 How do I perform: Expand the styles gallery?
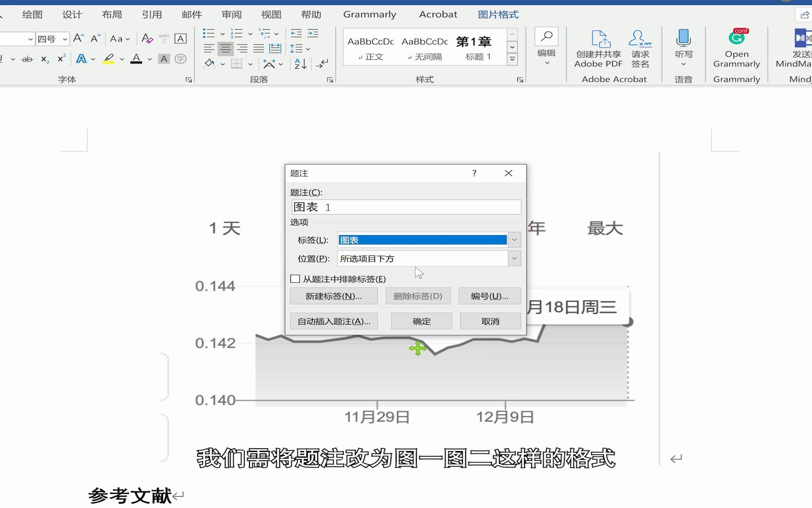tap(512, 59)
